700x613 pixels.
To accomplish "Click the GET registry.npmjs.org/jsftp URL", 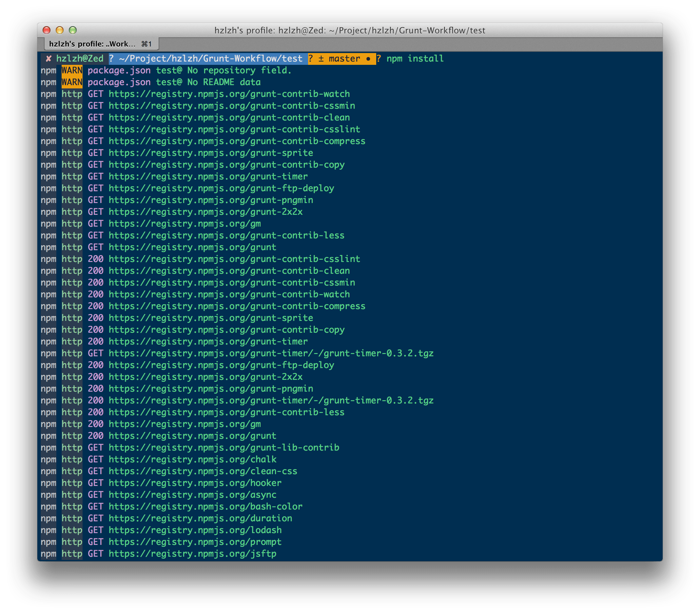I will (192, 554).
